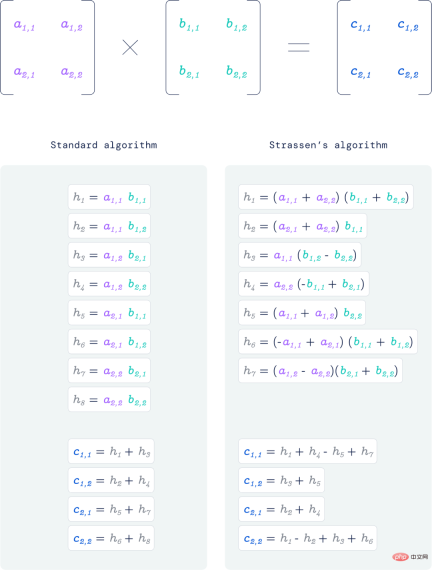The width and height of the screenshot is (432, 570).
Task: Click Strassen formula h1 with both sums
Action: click(326, 197)
